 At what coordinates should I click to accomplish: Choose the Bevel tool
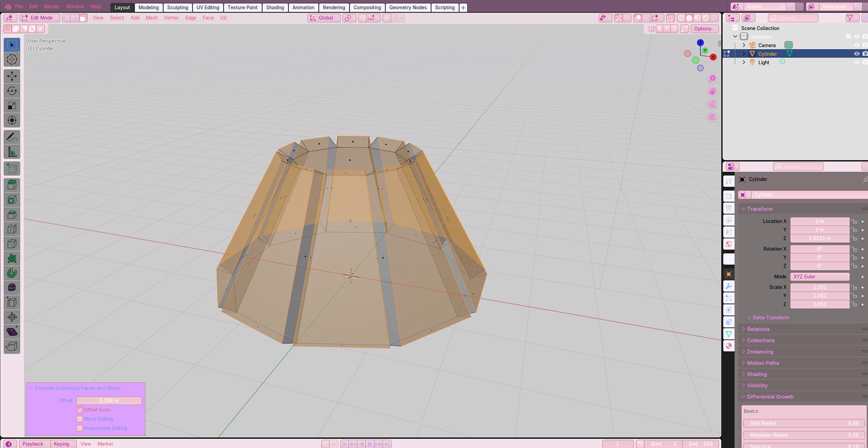12,214
